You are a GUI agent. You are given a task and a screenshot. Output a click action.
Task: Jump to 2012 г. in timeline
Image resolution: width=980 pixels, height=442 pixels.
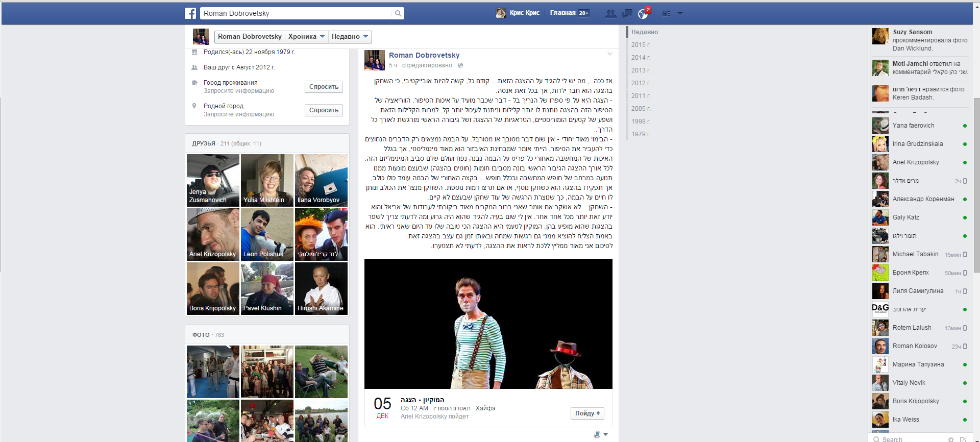641,83
